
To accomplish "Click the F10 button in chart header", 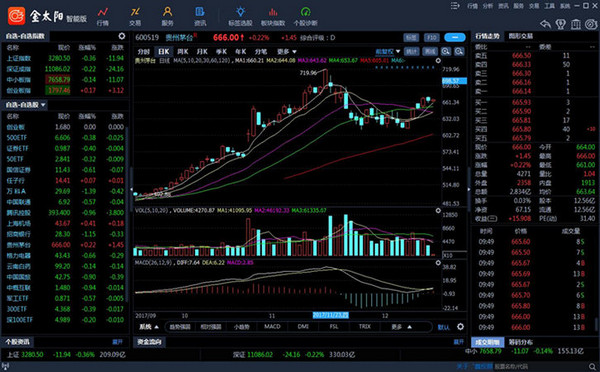I will pyautogui.click(x=432, y=38).
